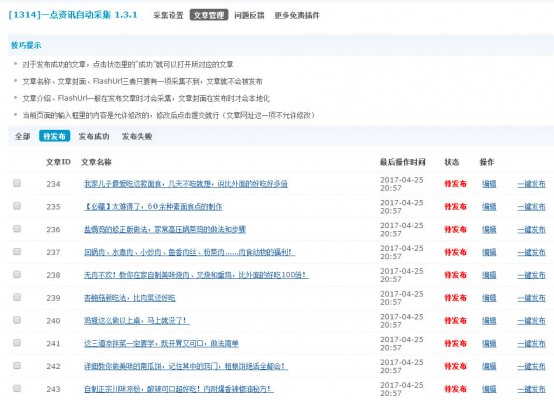Click 编辑 for article 240
This screenshot has width=554, height=400.
click(489, 320)
